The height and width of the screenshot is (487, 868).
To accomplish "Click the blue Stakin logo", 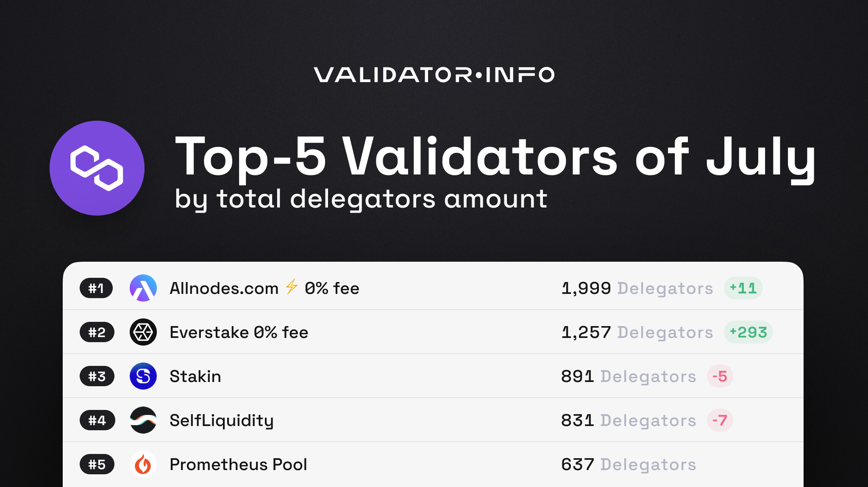I will (x=143, y=376).
